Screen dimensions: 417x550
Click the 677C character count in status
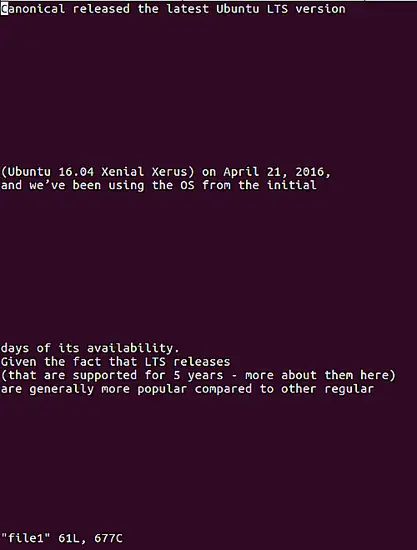(x=108, y=538)
